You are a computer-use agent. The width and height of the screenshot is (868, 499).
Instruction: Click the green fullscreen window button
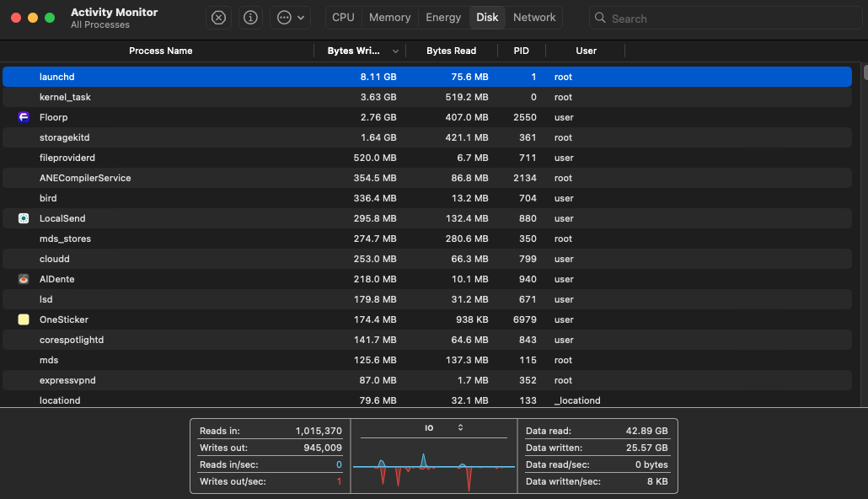50,18
